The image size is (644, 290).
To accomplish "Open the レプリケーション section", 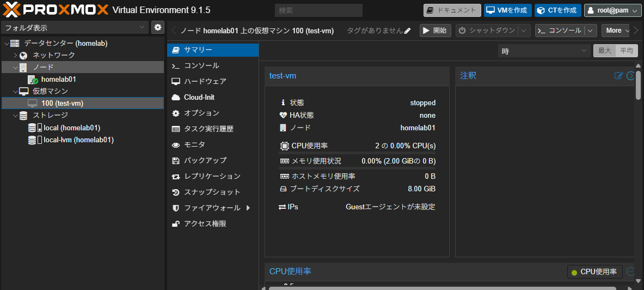I will (213, 177).
